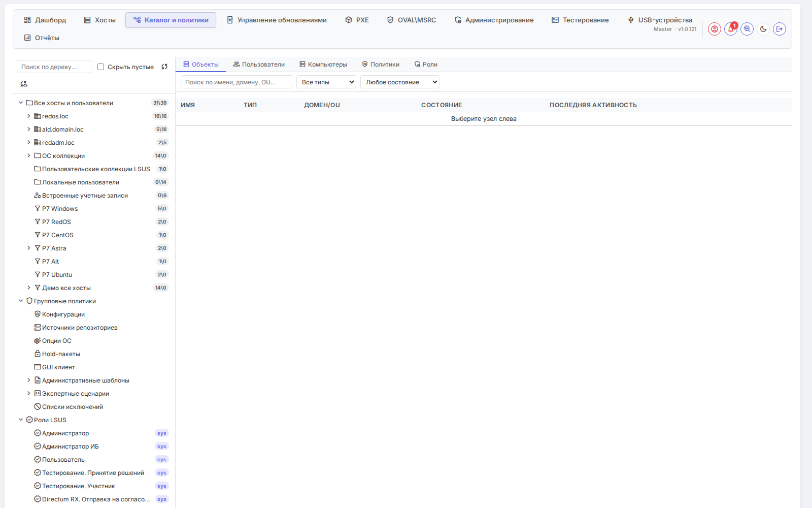Select the Администратор ИБ role

coord(70,447)
